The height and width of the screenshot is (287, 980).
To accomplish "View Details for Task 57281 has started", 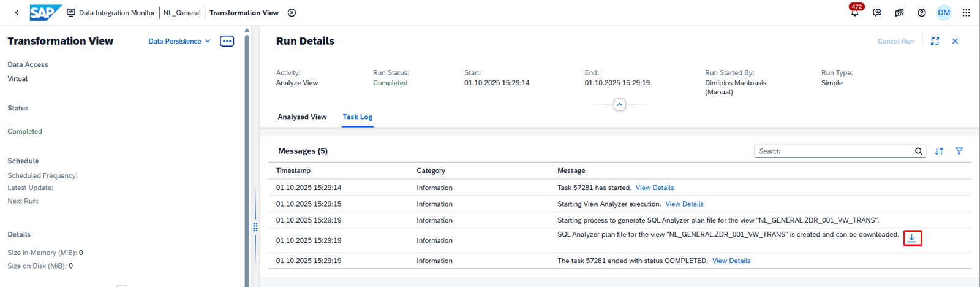I will coord(654,188).
